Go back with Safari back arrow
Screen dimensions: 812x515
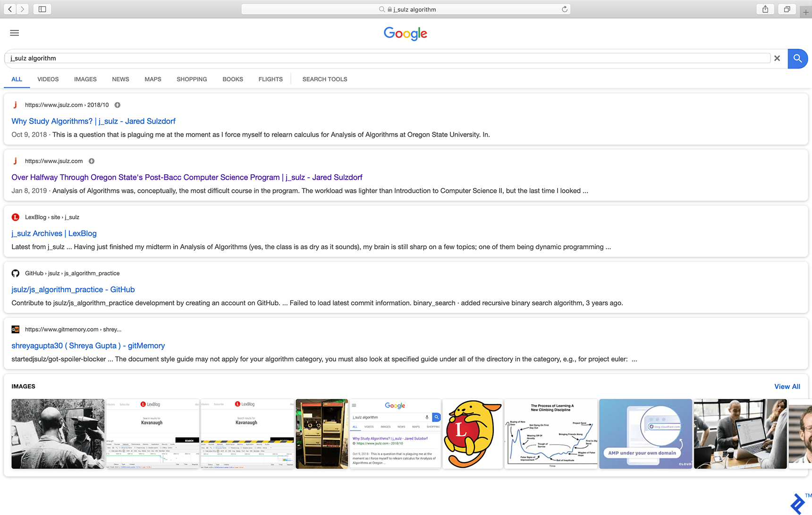[x=10, y=9]
